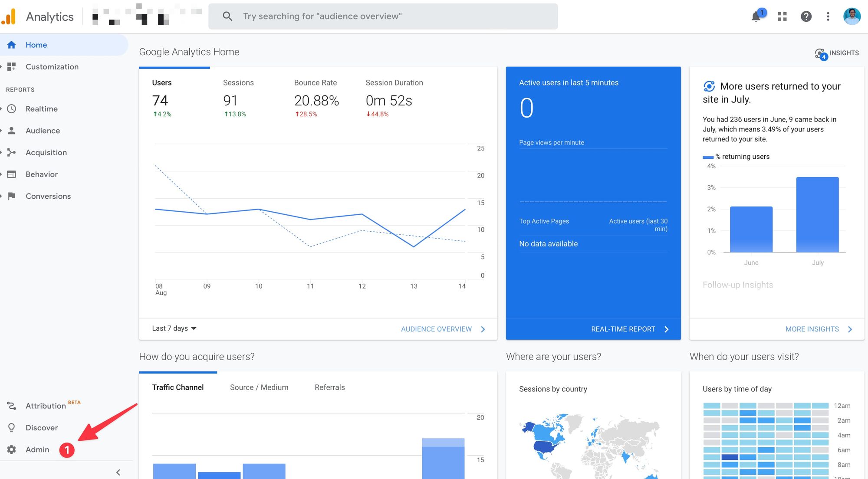
Task: Click the Behavior window icon
Action: (x=12, y=174)
